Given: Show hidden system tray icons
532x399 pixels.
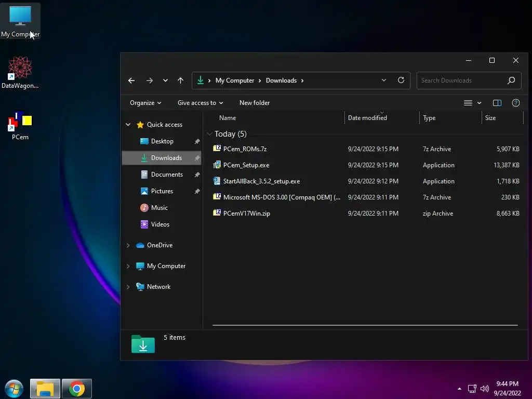Looking at the screenshot, I should (x=459, y=389).
